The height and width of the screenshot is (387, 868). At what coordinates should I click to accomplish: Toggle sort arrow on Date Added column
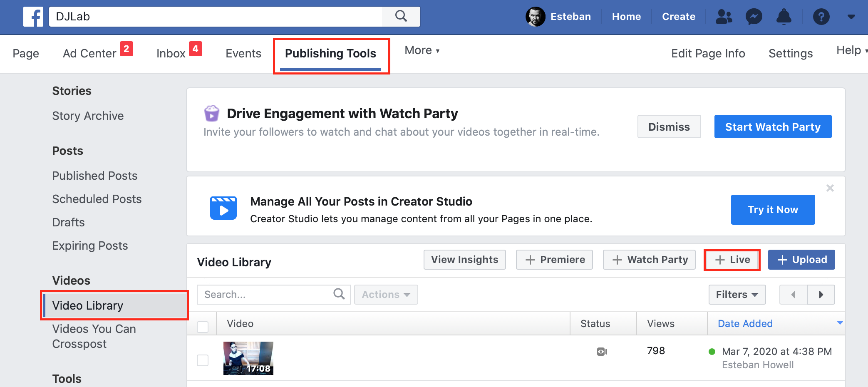pos(840,323)
